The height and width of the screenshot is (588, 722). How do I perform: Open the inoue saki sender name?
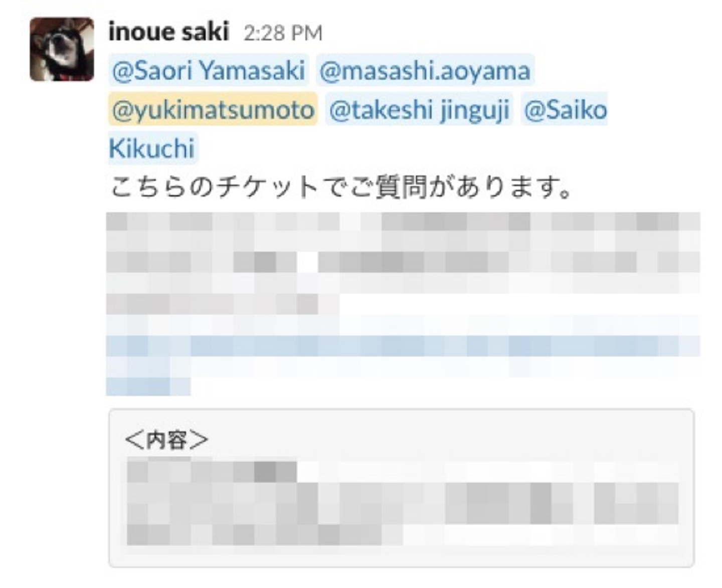point(168,32)
